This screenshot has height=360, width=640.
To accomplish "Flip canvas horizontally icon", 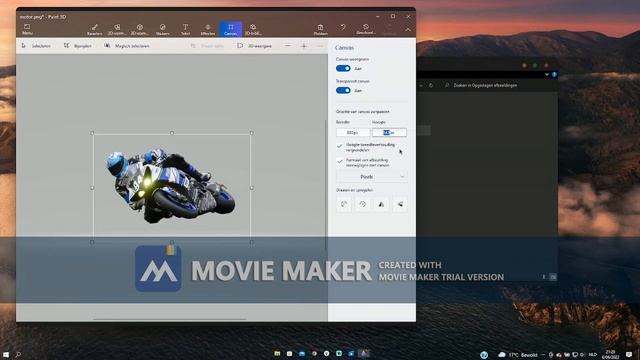I will pyautogui.click(x=381, y=204).
